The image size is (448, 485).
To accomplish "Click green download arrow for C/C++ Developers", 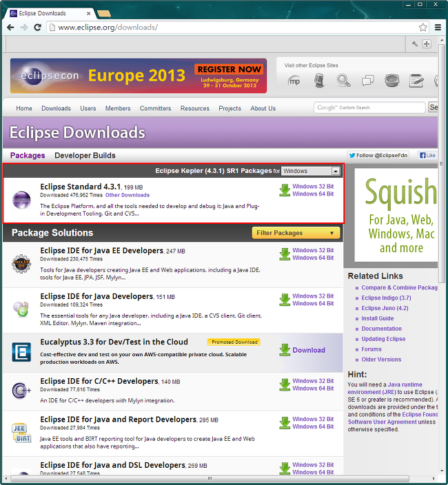I will coord(285,384).
